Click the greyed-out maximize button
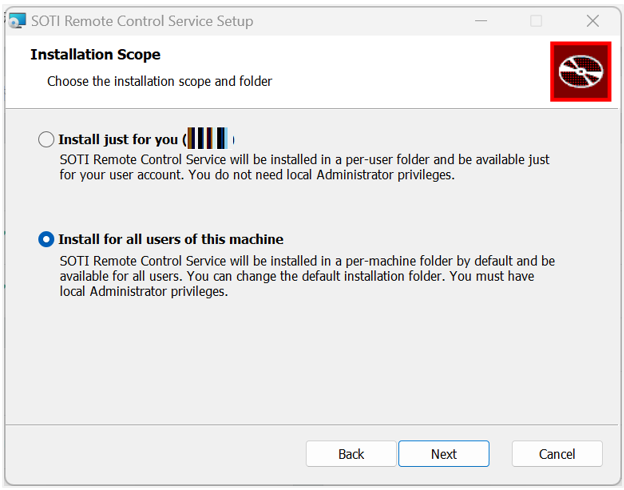Viewport: 624px width, 490px height. click(536, 21)
